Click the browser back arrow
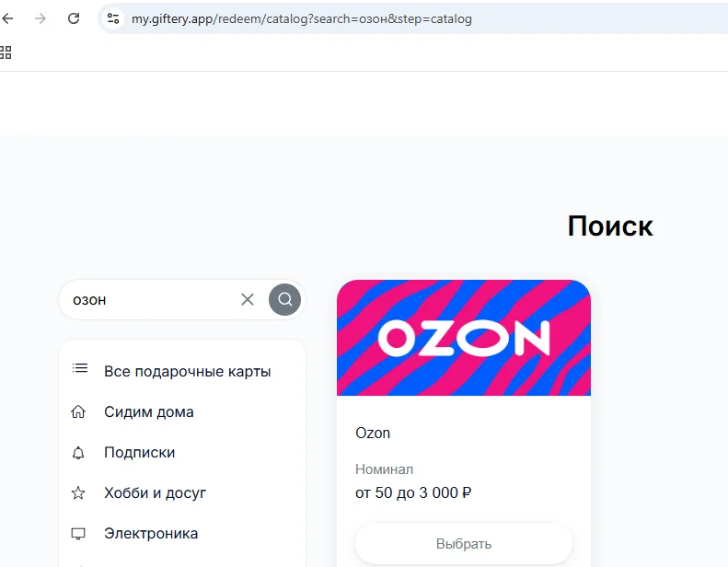This screenshot has width=728, height=567. (x=7, y=18)
